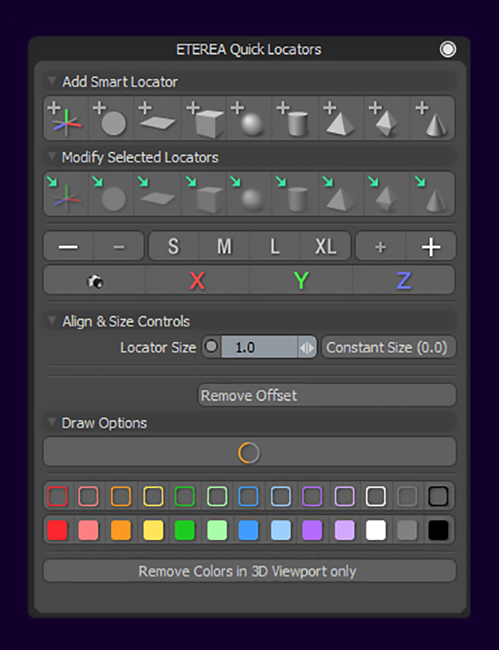The height and width of the screenshot is (650, 499).
Task: Apply purple wireframe outline color
Action: coord(312,496)
